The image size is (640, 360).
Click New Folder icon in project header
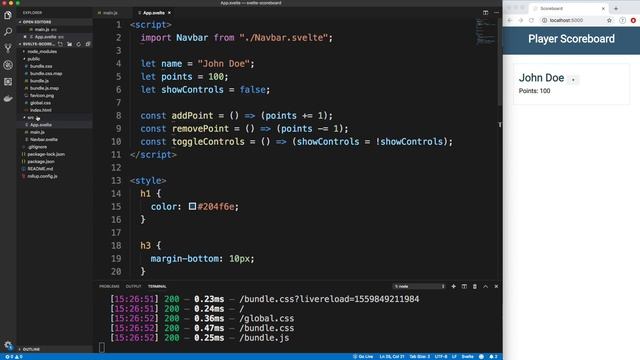pos(69,44)
